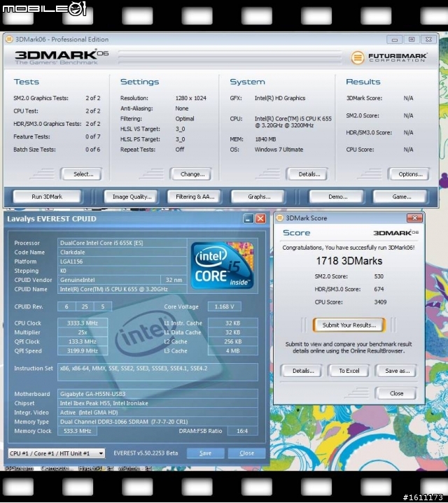The image size is (448, 503).
Task: Click Save as in Score window
Action: (x=397, y=371)
